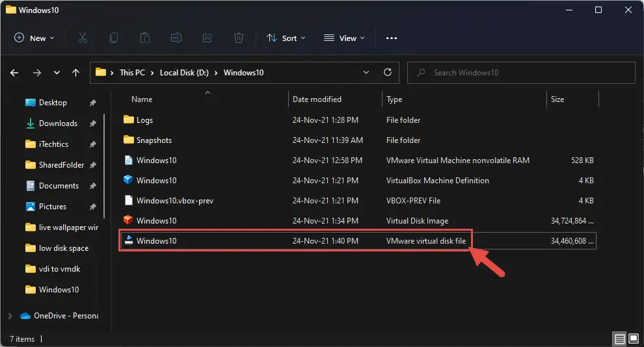Select the Windows10.vbox-prev file name
The width and height of the screenshot is (644, 347).
pyautogui.click(x=175, y=201)
